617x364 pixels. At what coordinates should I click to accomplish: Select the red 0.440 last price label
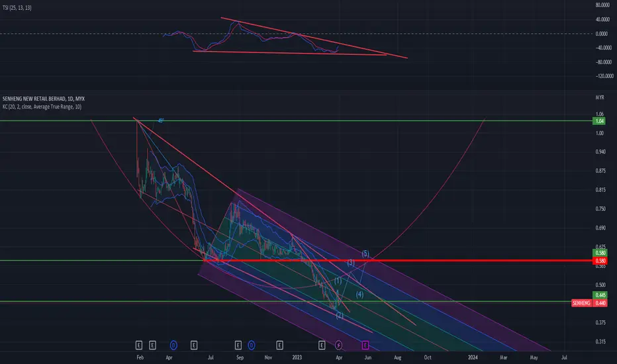pos(600,303)
